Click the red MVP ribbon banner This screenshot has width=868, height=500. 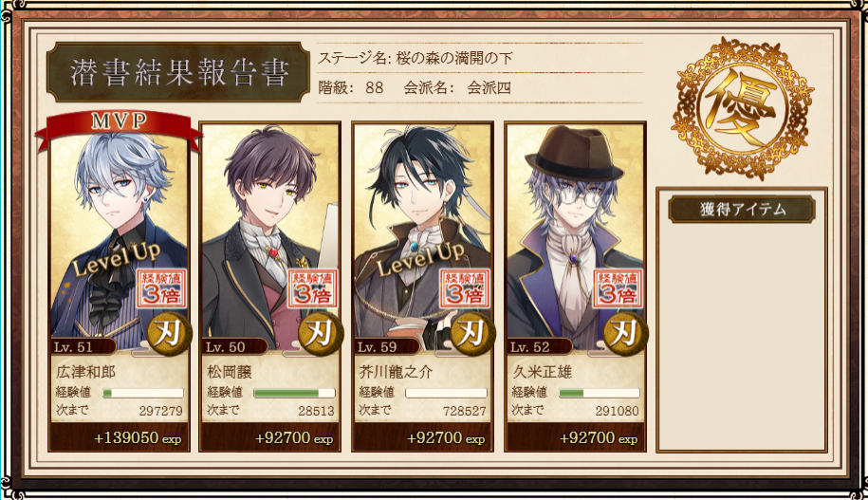[119, 127]
